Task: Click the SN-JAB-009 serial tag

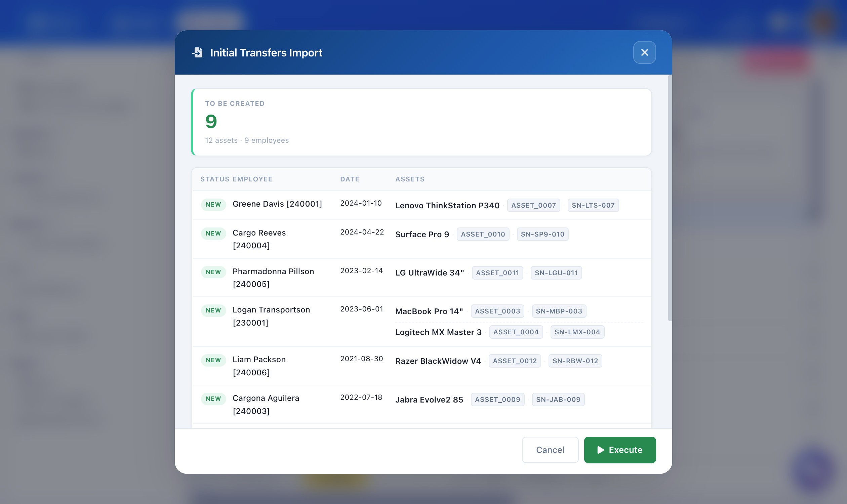Action: [x=558, y=400]
